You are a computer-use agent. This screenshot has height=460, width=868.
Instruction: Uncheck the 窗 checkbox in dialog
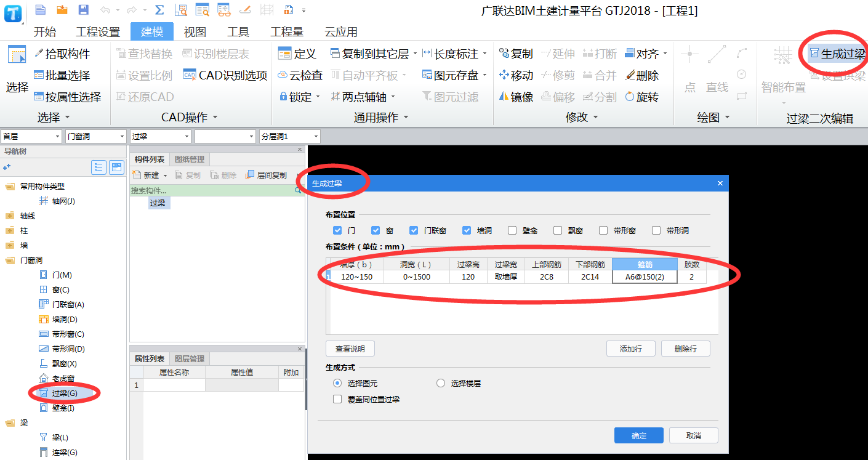(x=376, y=230)
